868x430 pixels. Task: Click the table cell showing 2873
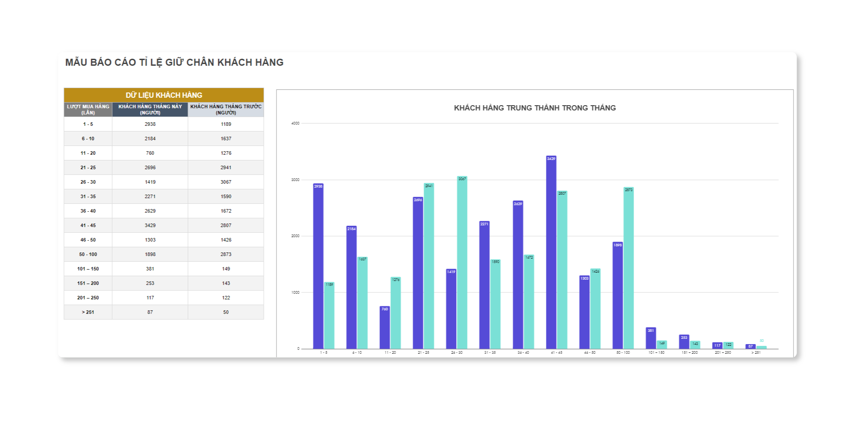click(x=226, y=254)
